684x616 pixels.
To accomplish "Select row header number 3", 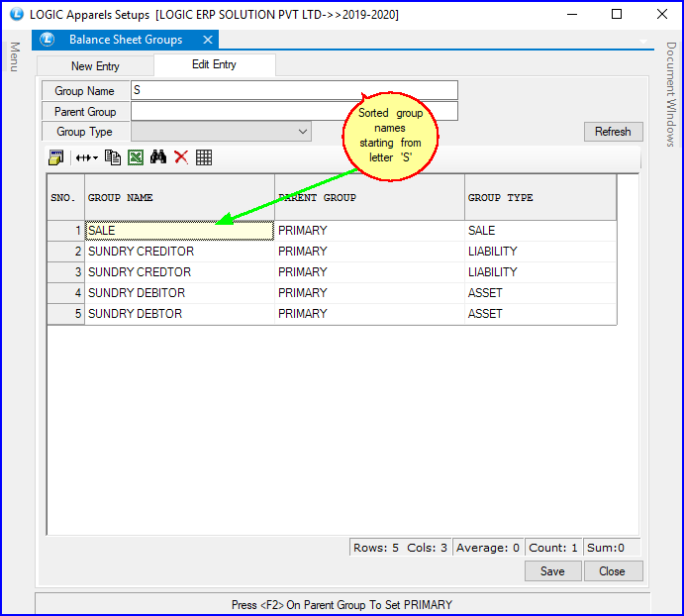I will click(65, 272).
